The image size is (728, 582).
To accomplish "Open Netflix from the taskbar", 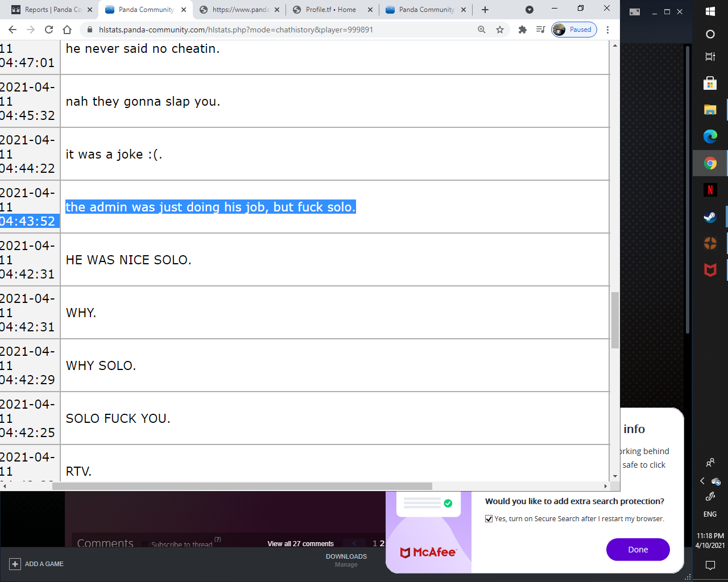I will pos(710,190).
